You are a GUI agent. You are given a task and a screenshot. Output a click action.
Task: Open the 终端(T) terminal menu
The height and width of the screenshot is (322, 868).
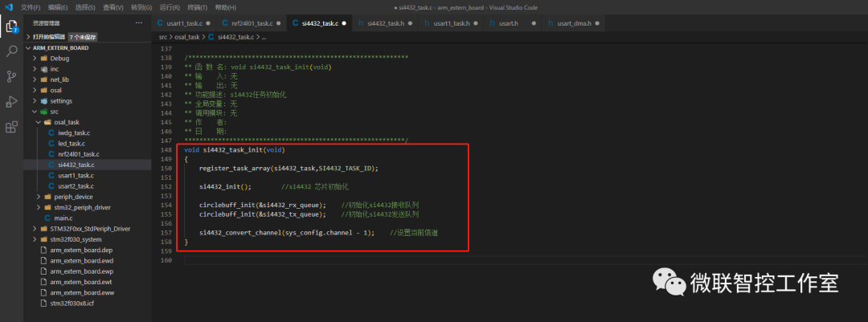[x=198, y=6]
